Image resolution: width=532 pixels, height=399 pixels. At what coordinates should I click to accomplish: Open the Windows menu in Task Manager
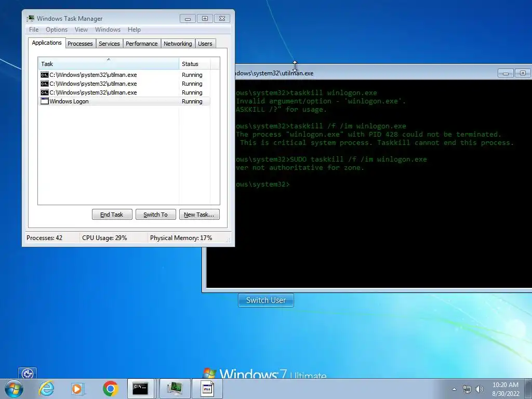(108, 30)
